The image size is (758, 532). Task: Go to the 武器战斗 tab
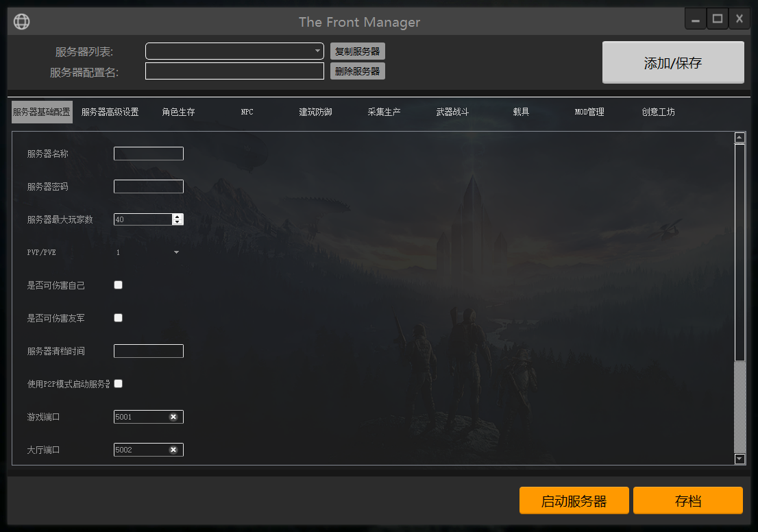(452, 112)
